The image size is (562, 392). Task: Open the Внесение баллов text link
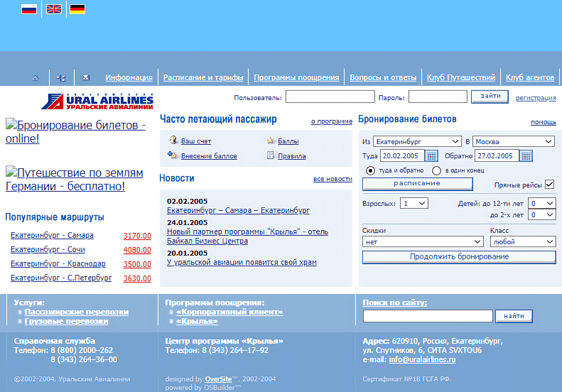click(209, 156)
